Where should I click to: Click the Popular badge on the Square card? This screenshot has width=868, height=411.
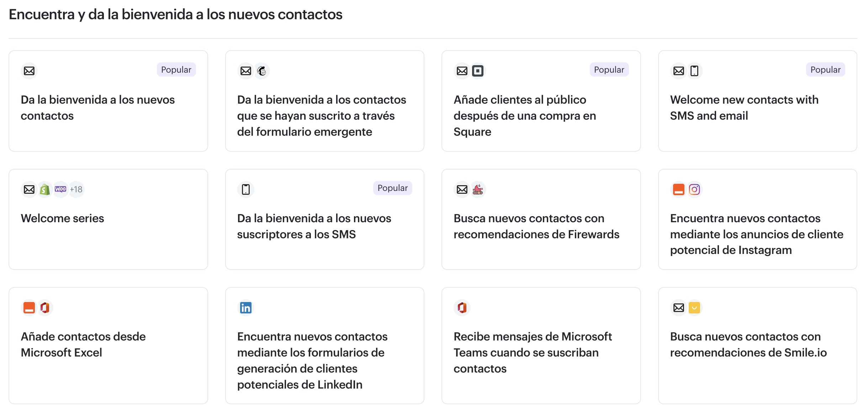[x=609, y=70]
